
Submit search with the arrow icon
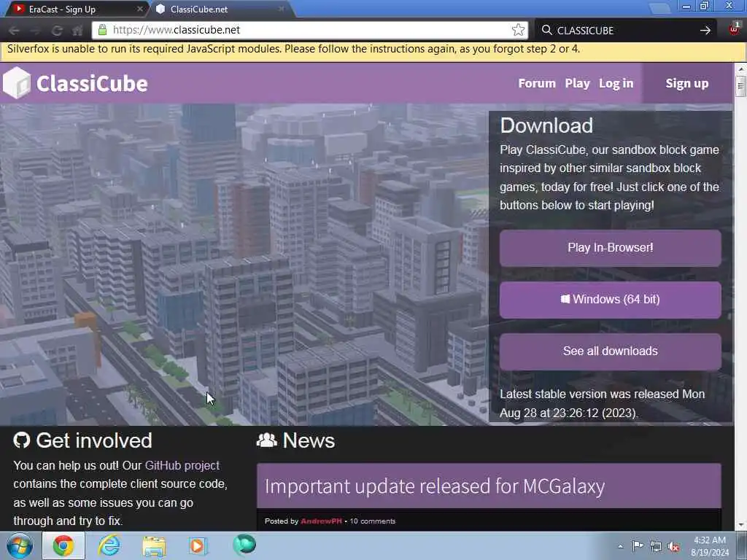point(705,30)
